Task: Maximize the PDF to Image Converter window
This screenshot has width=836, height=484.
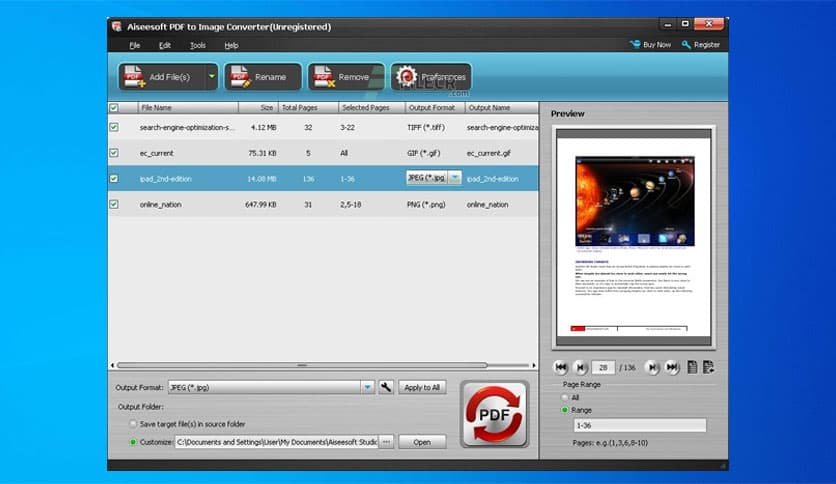Action: pos(685,24)
